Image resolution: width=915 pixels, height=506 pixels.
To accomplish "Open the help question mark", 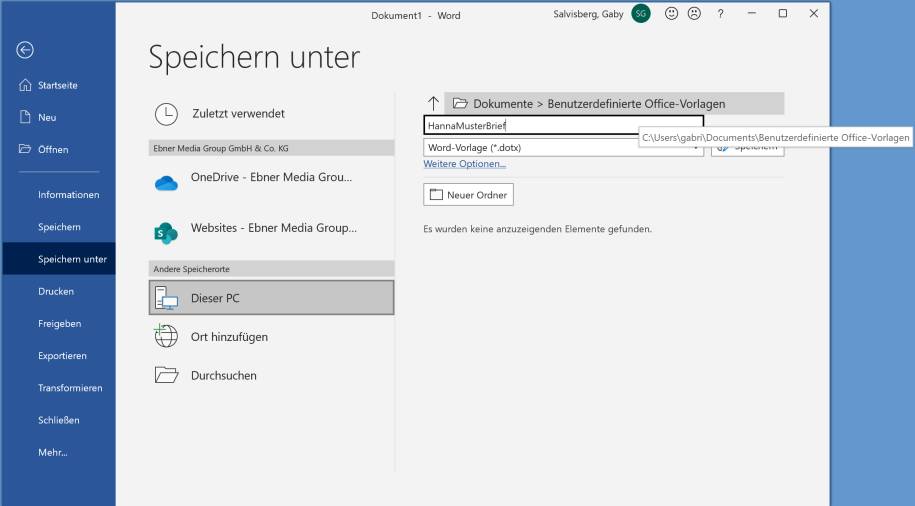I will pyautogui.click(x=720, y=14).
